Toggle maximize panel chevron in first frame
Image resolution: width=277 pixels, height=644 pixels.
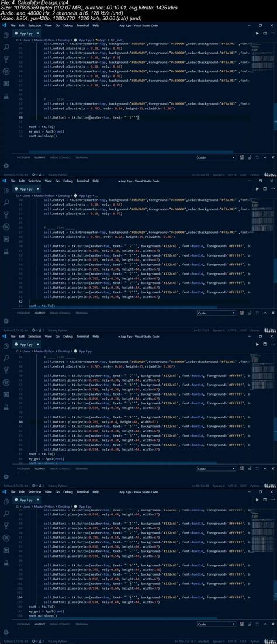pyautogui.click(x=265, y=157)
